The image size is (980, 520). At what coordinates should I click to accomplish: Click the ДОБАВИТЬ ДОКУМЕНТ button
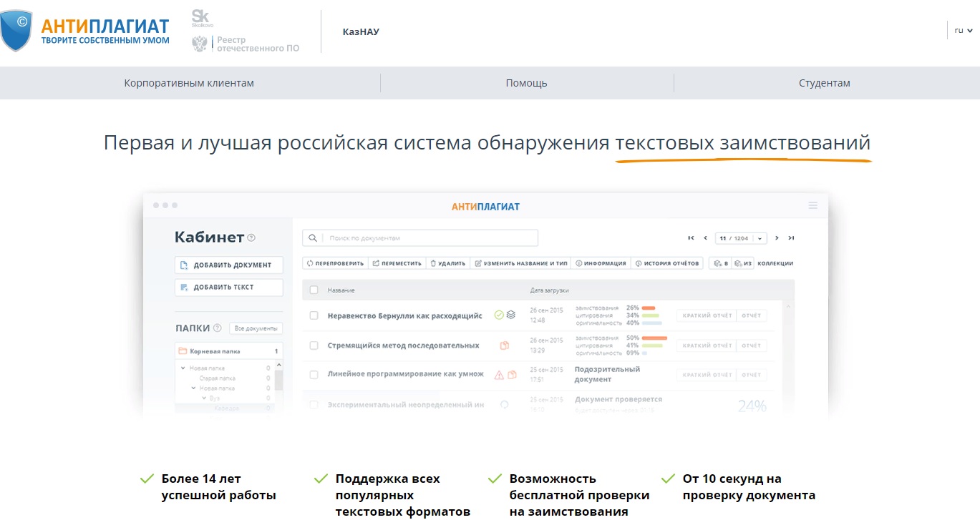click(229, 265)
